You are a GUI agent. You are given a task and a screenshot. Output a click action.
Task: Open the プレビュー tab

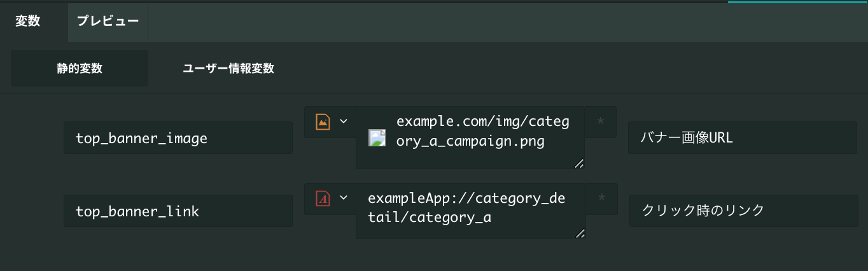[108, 21]
